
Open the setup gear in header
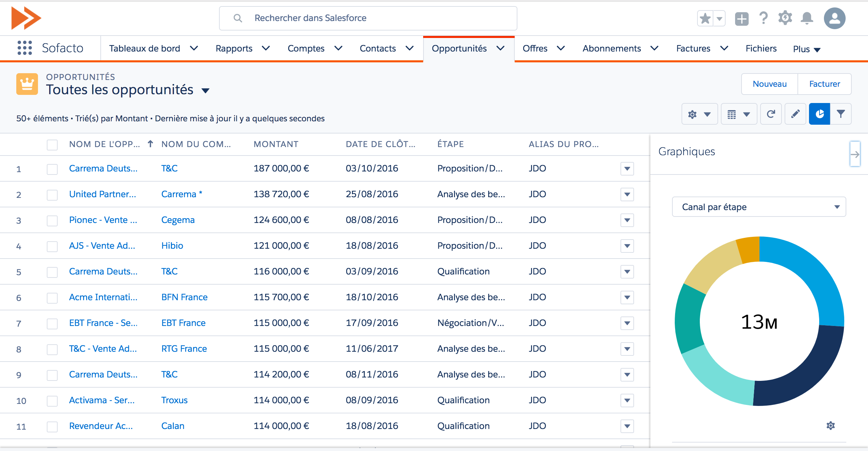[x=785, y=18]
